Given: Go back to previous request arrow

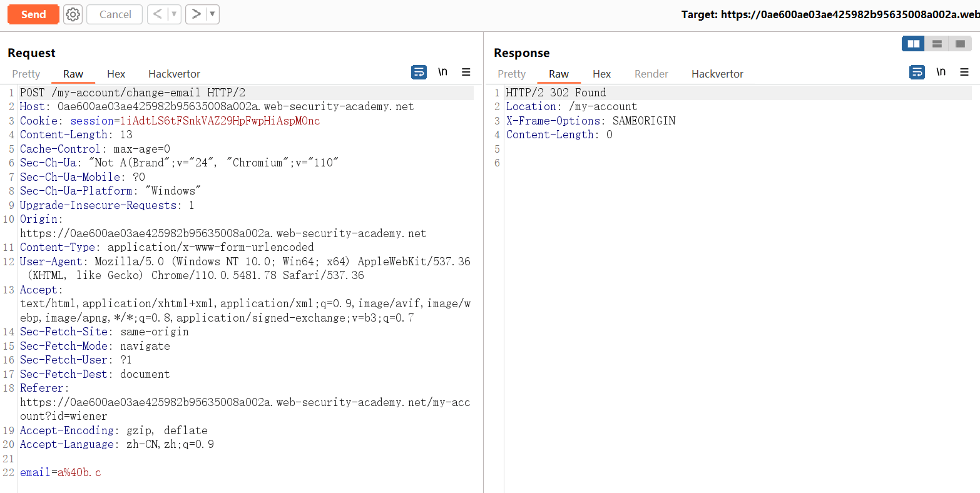Looking at the screenshot, I should point(158,14).
